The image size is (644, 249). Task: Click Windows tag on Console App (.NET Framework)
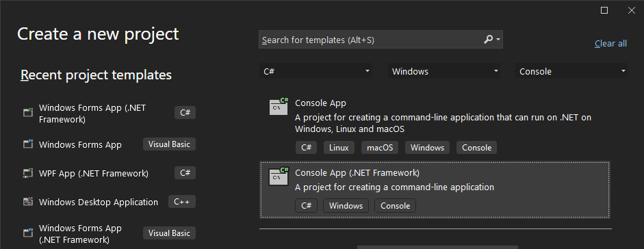point(346,205)
